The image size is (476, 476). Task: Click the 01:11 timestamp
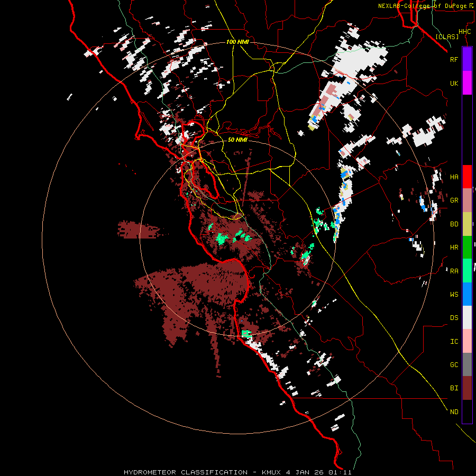pos(340,472)
